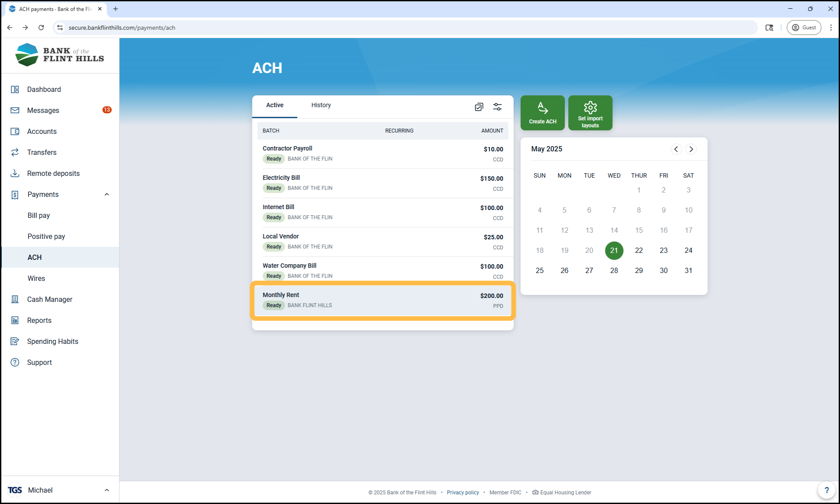The image size is (840, 504).
Task: Go to next month in calendar
Action: (691, 149)
